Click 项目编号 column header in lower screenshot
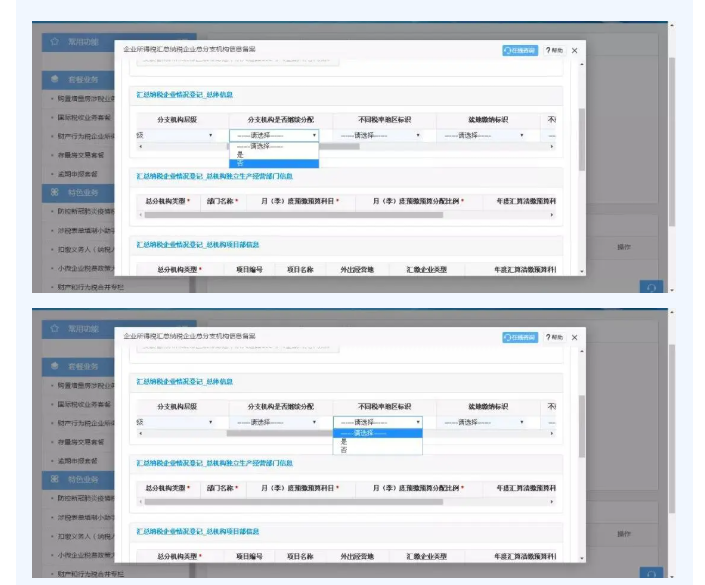 click(x=250, y=557)
